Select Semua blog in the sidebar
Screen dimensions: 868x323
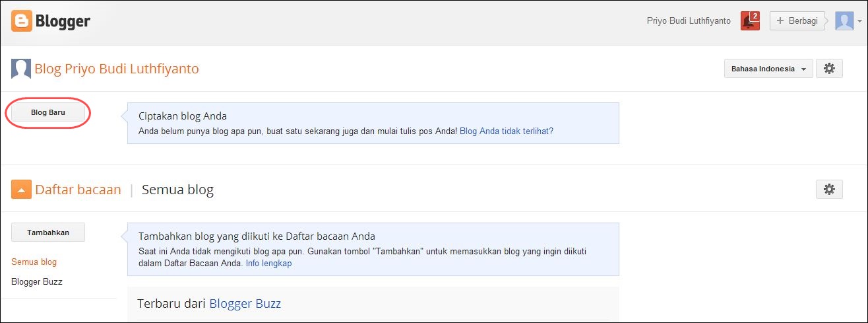tap(34, 262)
